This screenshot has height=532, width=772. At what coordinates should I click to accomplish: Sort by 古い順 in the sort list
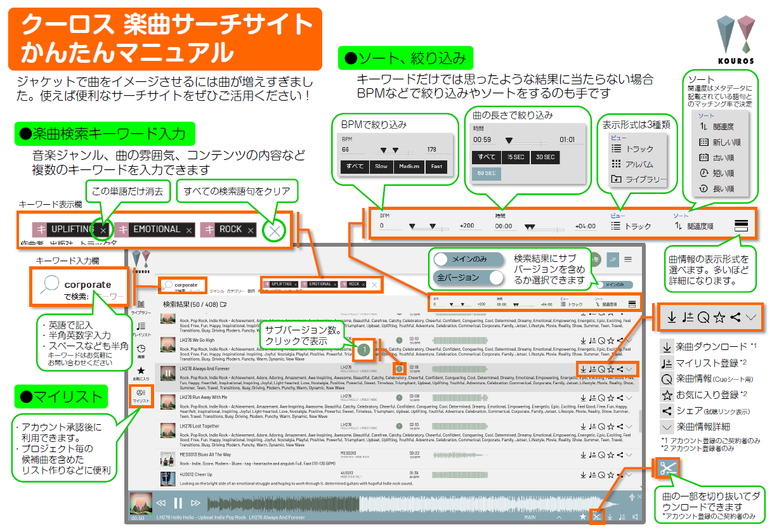(x=717, y=158)
